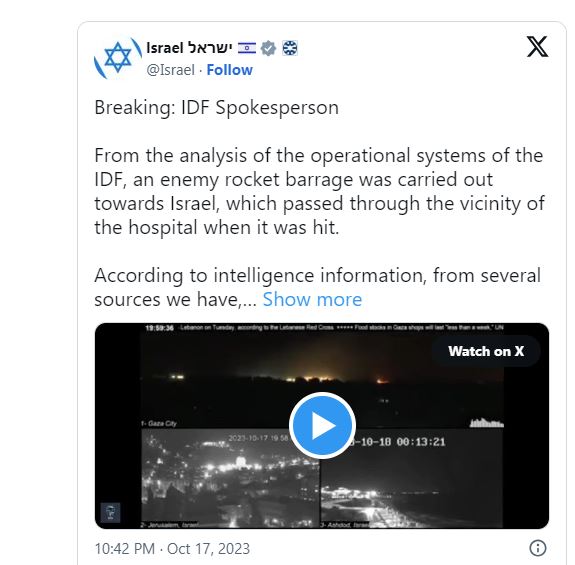Click the tweet paragraph about enemy rocket barrage
Viewport: 575px width, 565px height.
319,191
